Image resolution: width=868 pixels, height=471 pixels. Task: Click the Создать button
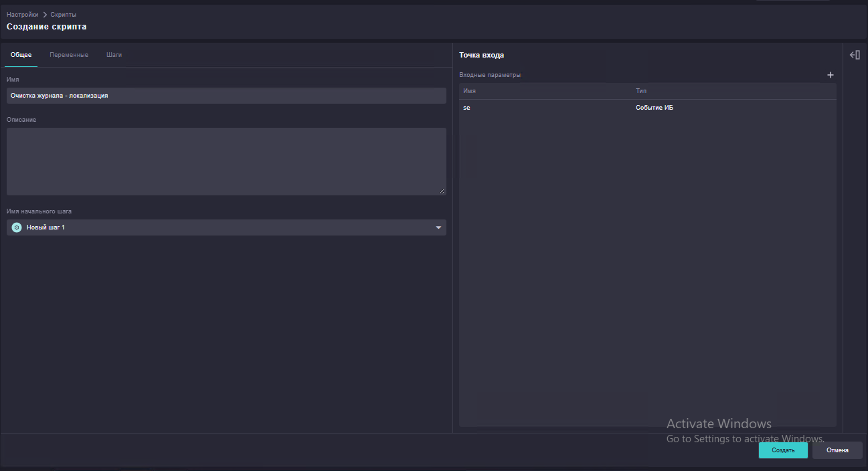coord(783,450)
